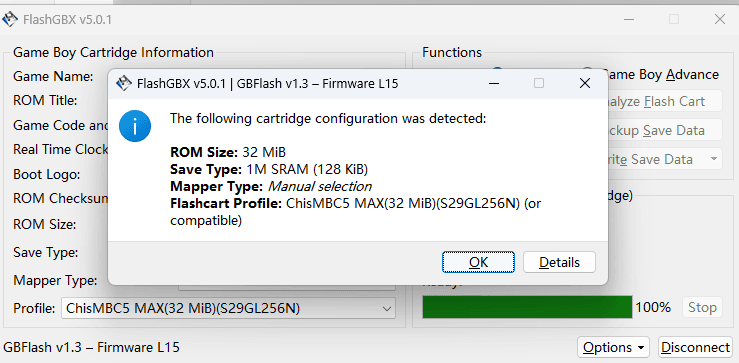The height and width of the screenshot is (363, 739).
Task: Maximize the main FlashGBX window
Action: 674,19
